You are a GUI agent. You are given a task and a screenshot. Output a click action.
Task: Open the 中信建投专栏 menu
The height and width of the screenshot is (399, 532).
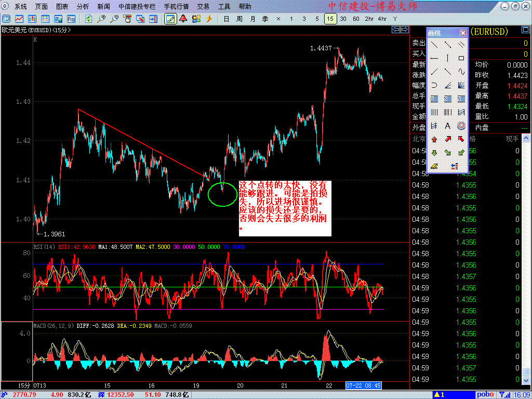(x=137, y=6)
